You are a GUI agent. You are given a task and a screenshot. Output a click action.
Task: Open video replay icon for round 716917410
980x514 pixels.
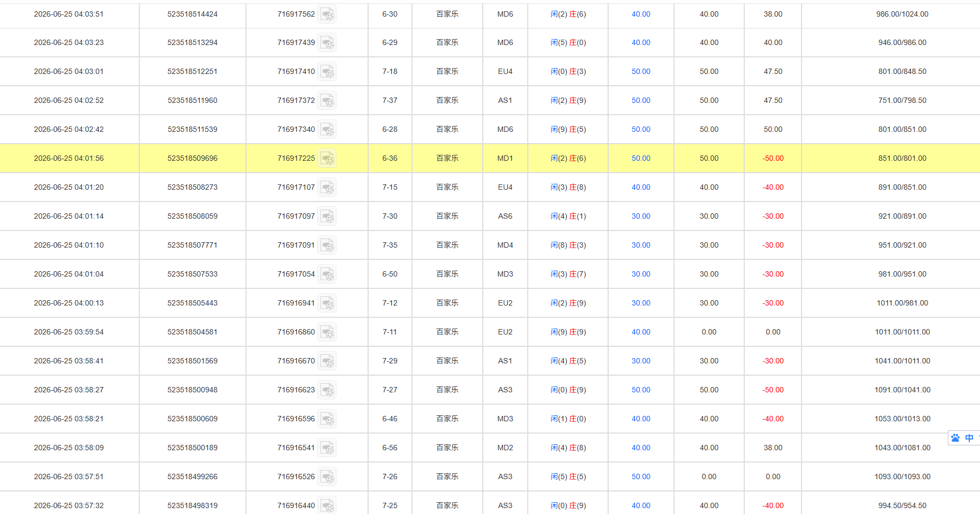(x=327, y=72)
